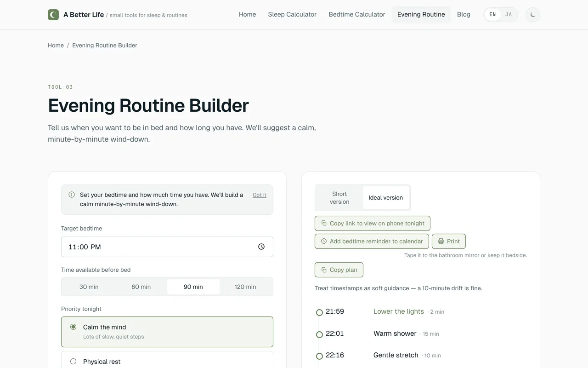This screenshot has height=368, width=588.
Task: Click the green moon logo icon
Action: 53,15
